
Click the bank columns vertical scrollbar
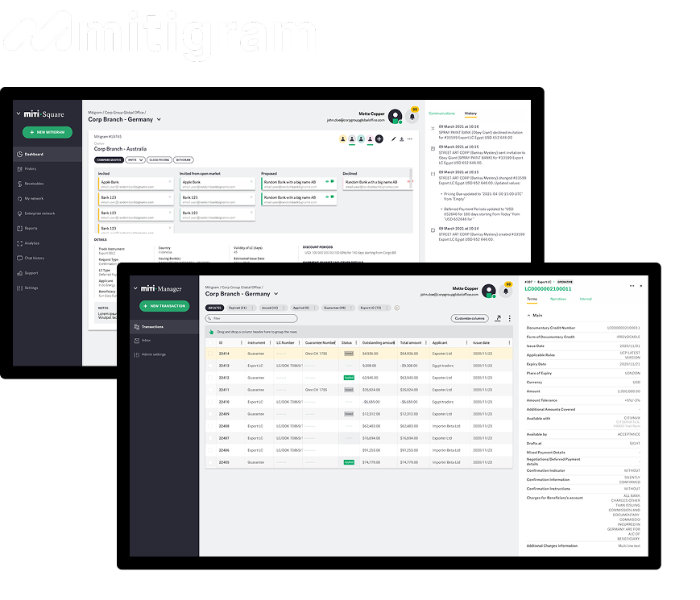[411, 179]
